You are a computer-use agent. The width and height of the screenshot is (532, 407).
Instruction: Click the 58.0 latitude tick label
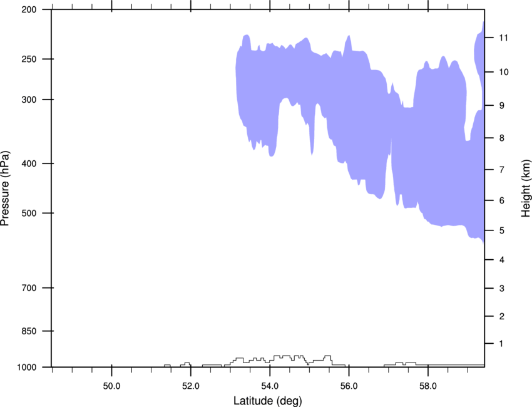point(428,386)
